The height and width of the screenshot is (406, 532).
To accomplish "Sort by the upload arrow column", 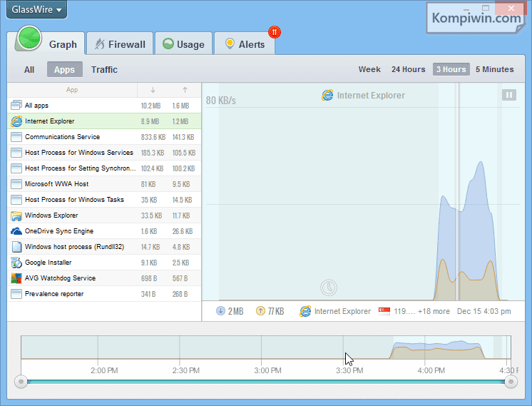I will pos(185,90).
